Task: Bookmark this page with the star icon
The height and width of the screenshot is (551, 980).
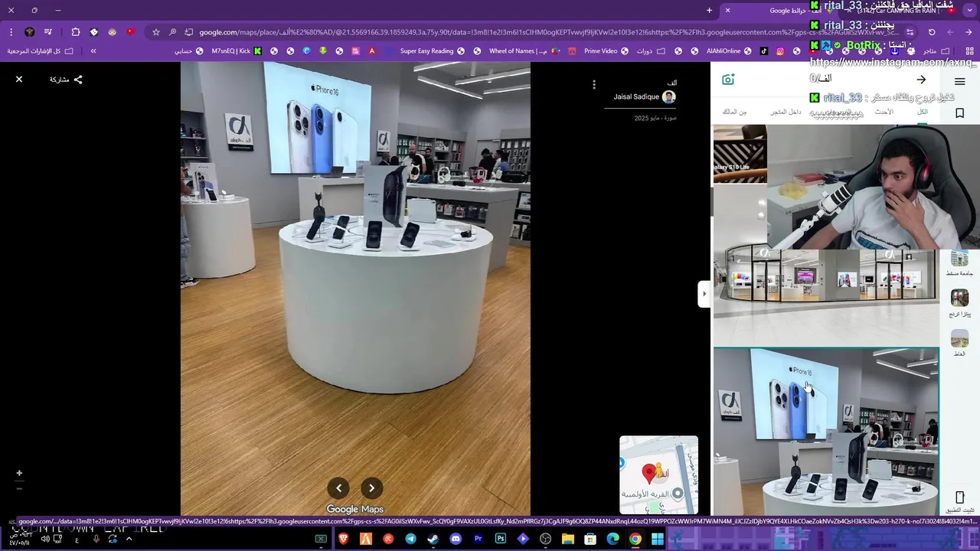Action: (156, 32)
